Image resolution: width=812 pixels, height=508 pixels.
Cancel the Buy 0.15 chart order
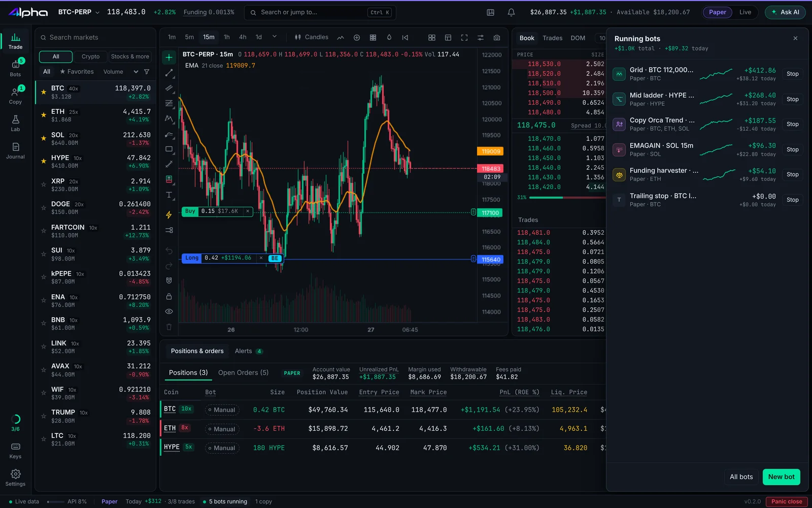248,211
